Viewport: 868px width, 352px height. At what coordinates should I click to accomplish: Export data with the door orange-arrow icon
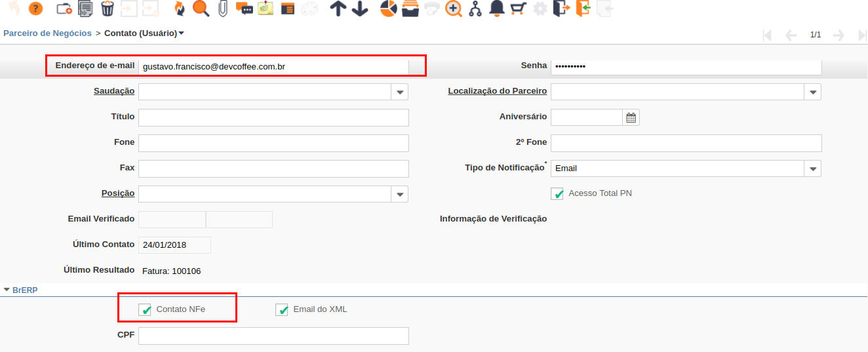point(561,9)
